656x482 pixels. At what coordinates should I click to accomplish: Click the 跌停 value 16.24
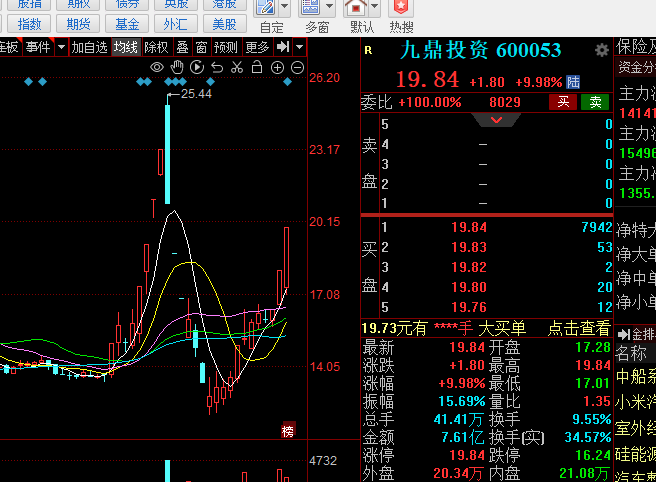(593, 455)
